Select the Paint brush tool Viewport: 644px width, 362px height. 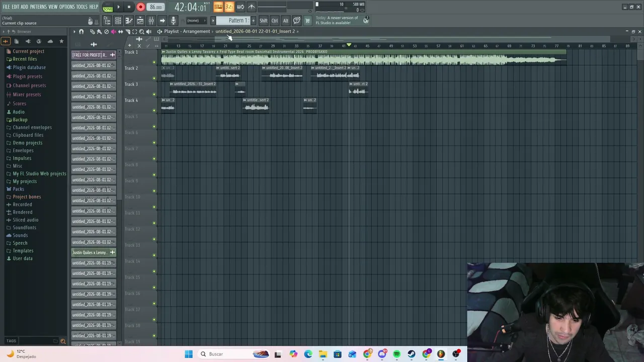click(99, 31)
